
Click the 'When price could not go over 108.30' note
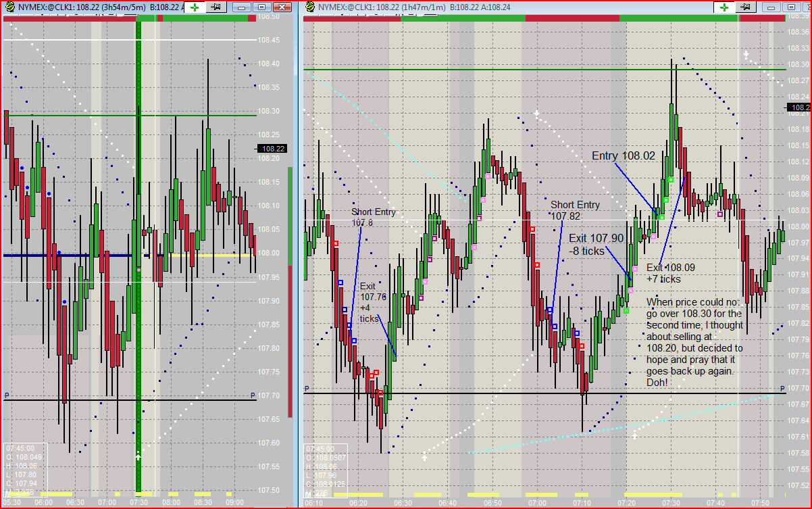tap(694, 342)
